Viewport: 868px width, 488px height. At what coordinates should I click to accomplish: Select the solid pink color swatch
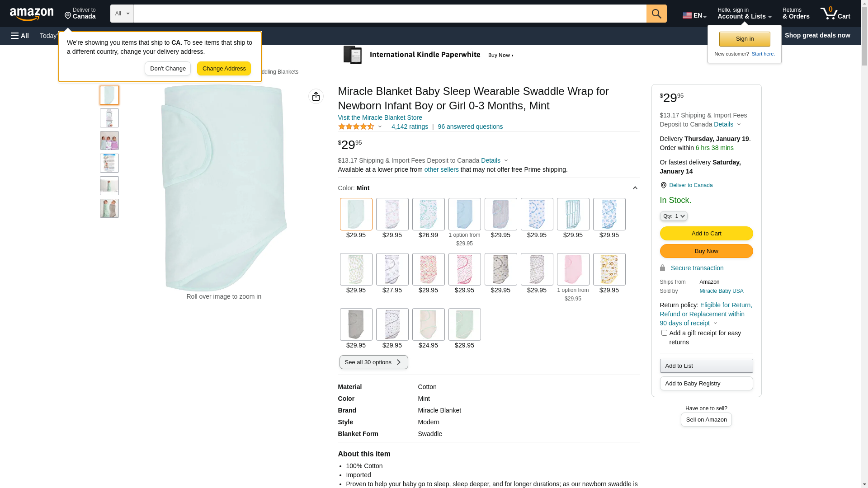[x=573, y=269]
